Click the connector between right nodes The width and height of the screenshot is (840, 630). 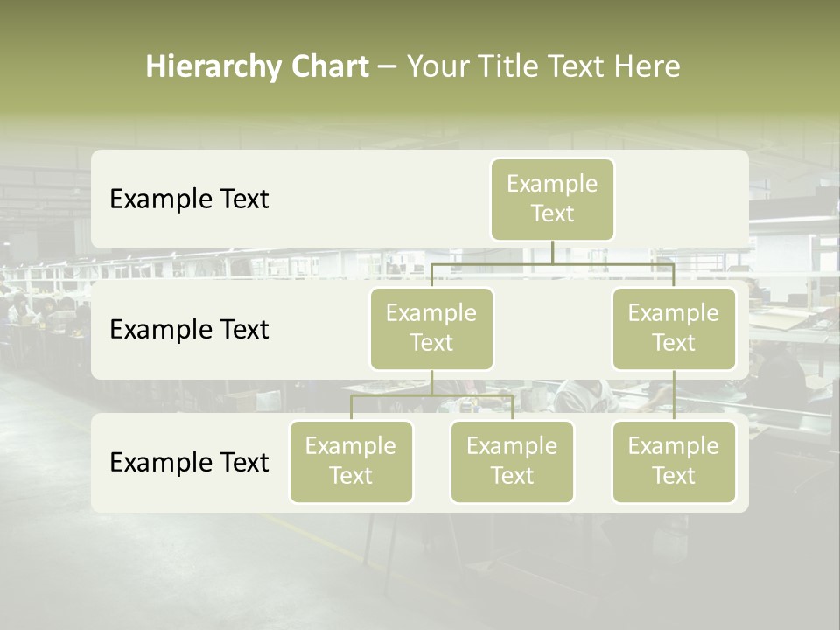point(674,394)
